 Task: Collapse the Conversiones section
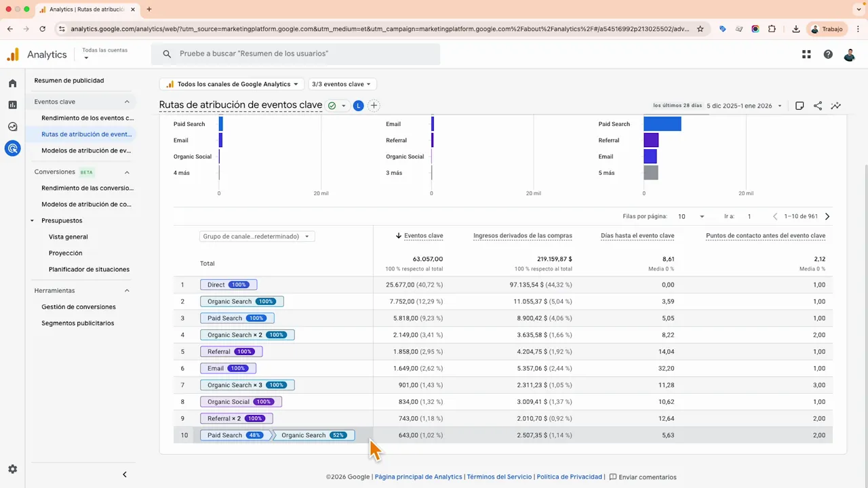pyautogui.click(x=127, y=172)
